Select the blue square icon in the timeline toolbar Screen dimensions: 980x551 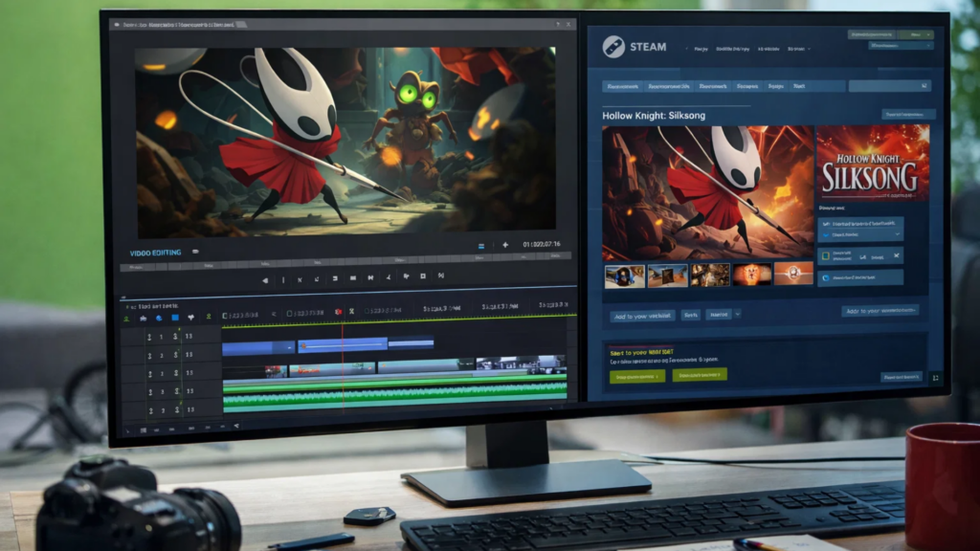174,317
